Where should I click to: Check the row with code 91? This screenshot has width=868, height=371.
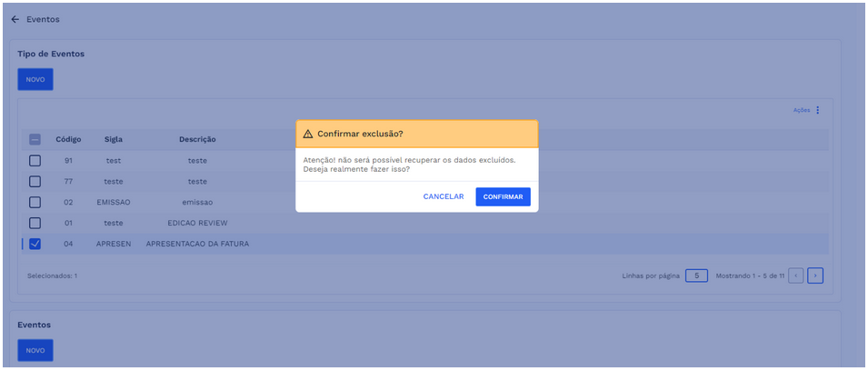click(x=35, y=160)
